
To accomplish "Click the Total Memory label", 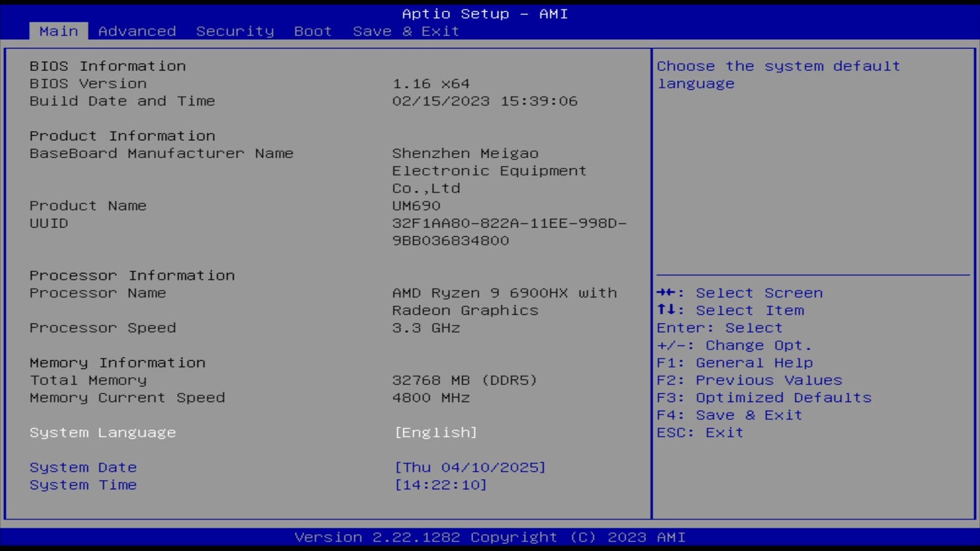I will [88, 380].
